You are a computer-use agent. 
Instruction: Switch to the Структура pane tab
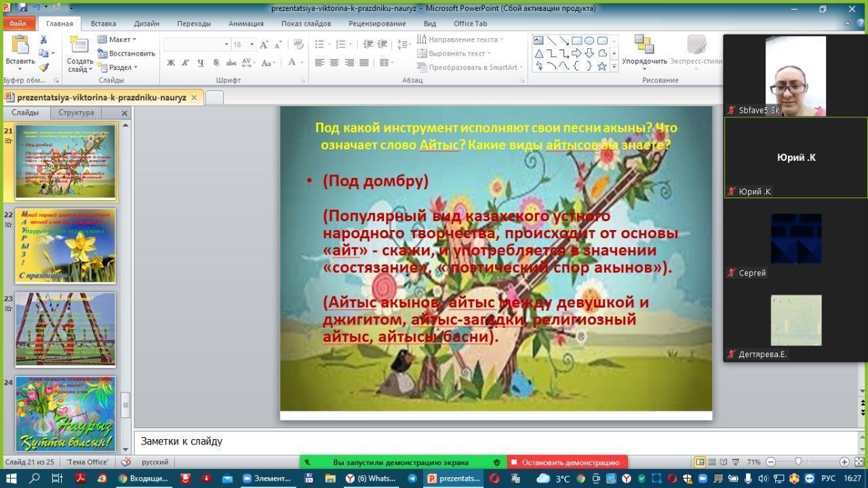point(76,113)
